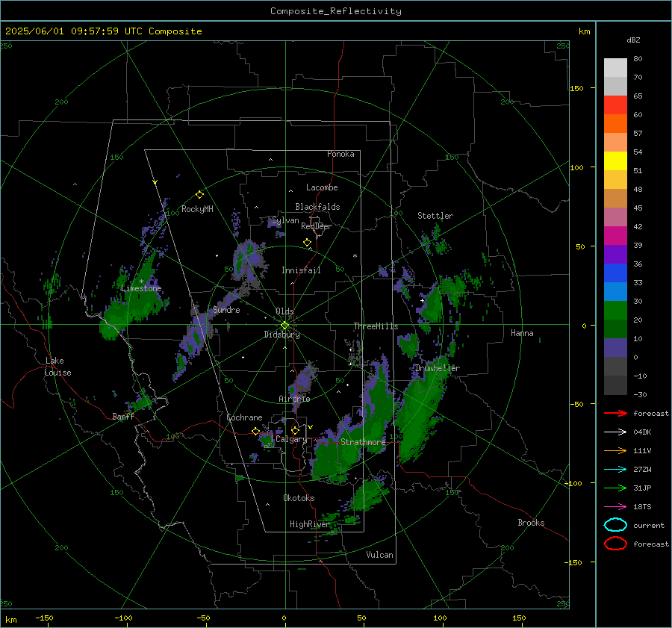
Task: Click the yellow diamond marker below RedDeer
Action: [307, 243]
